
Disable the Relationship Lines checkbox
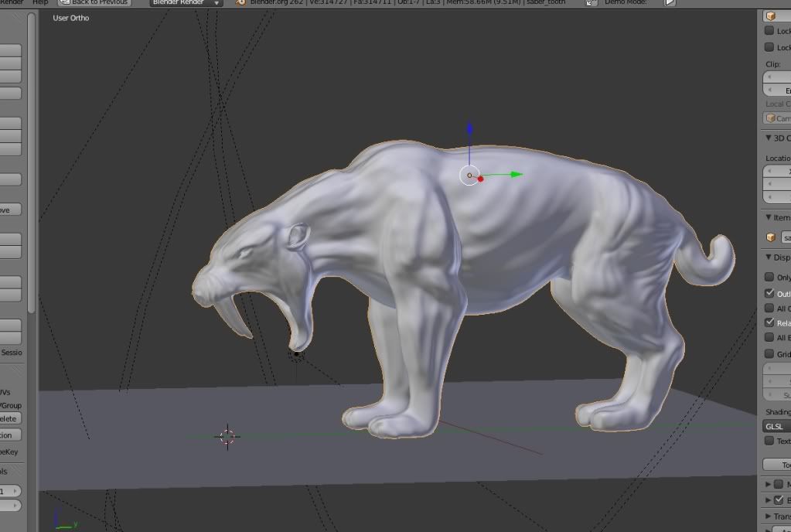point(769,322)
